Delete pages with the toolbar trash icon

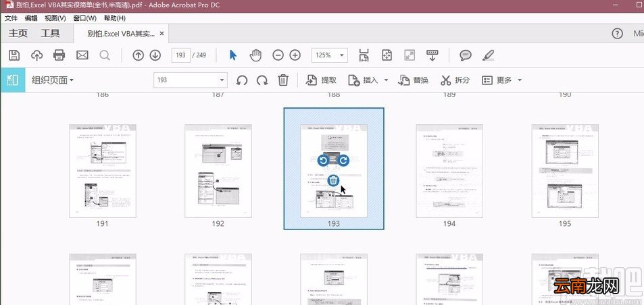click(x=283, y=80)
